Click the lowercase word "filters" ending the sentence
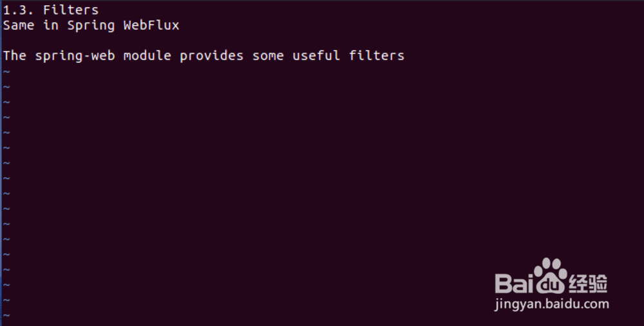 coord(377,56)
